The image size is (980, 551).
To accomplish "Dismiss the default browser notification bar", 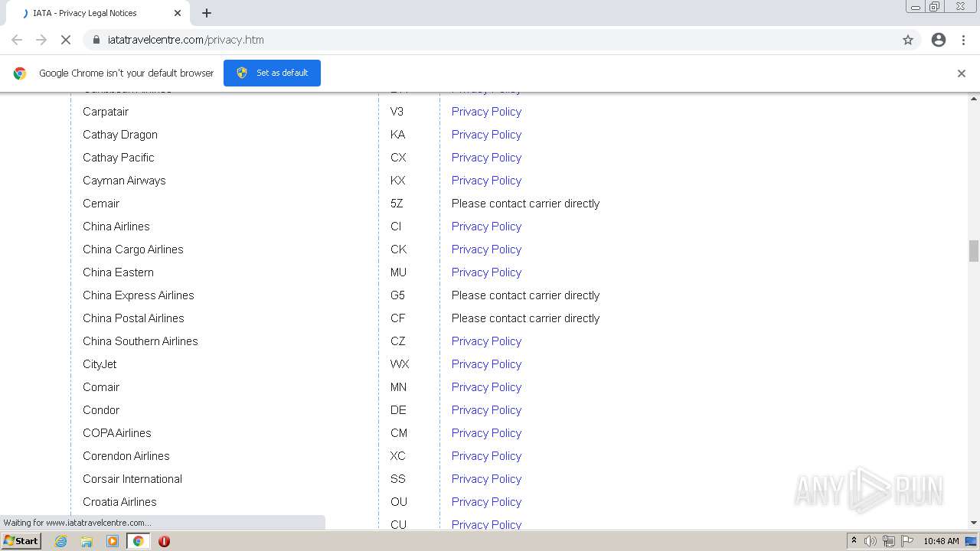I will point(962,73).
